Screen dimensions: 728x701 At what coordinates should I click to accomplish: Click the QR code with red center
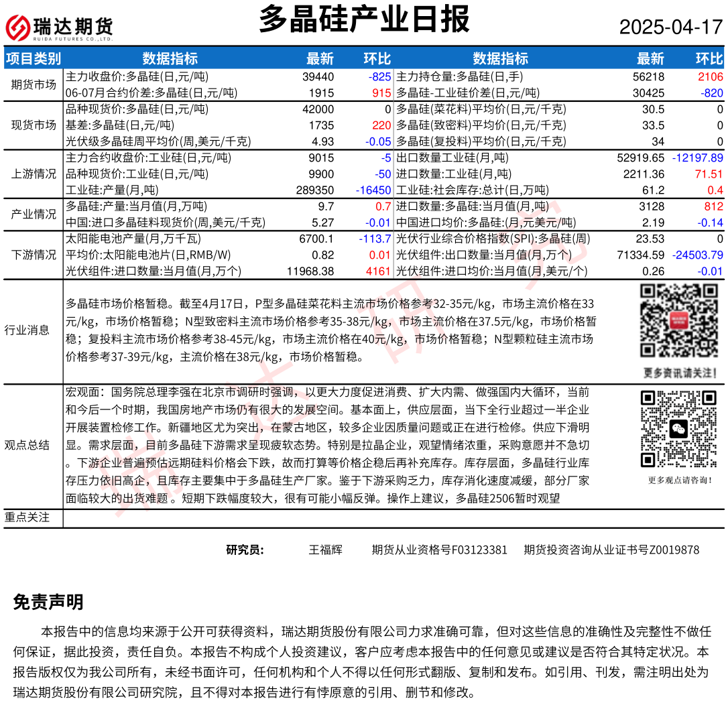pos(680,321)
